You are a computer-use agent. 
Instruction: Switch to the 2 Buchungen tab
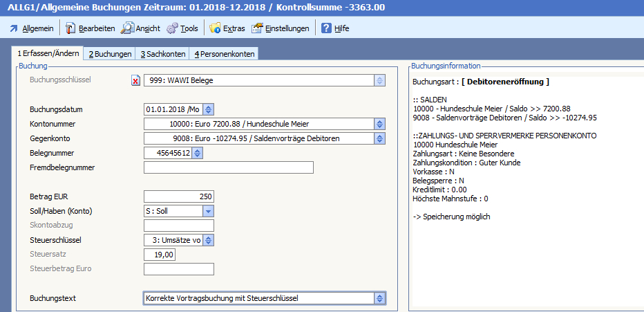pyautogui.click(x=110, y=54)
